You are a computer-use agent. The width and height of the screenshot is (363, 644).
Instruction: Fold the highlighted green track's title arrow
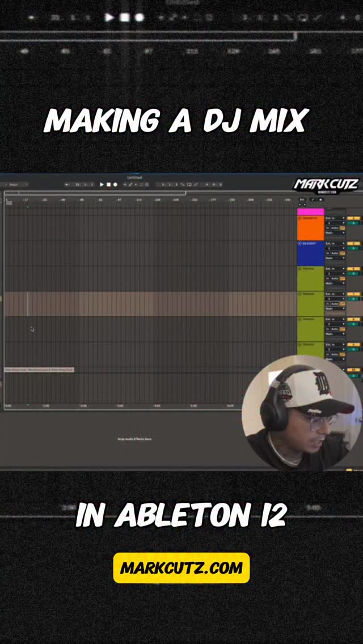coord(299,294)
